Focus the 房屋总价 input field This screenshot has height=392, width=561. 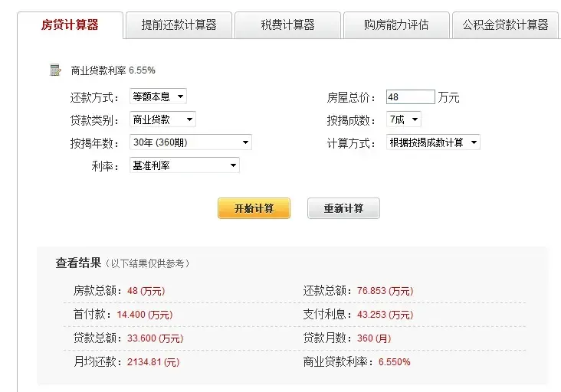coord(410,97)
